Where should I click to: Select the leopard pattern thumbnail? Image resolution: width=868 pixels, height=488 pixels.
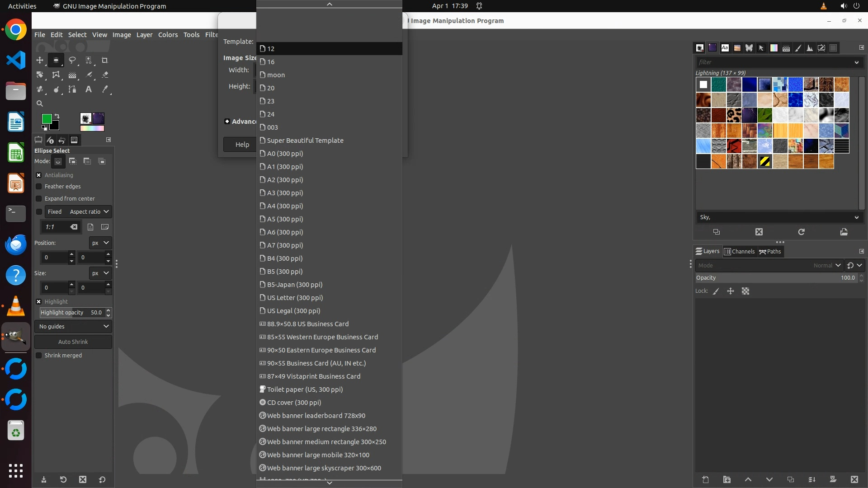pyautogui.click(x=734, y=115)
